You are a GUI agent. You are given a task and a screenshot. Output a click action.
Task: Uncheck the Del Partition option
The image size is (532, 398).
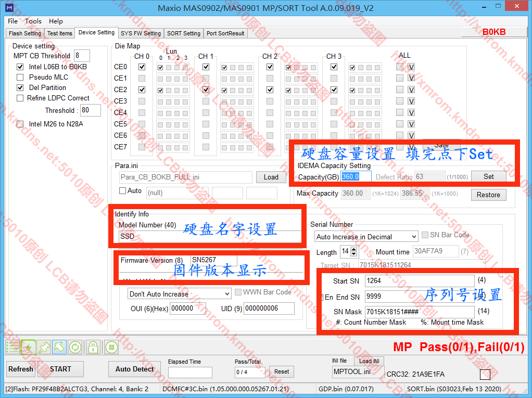(20, 88)
